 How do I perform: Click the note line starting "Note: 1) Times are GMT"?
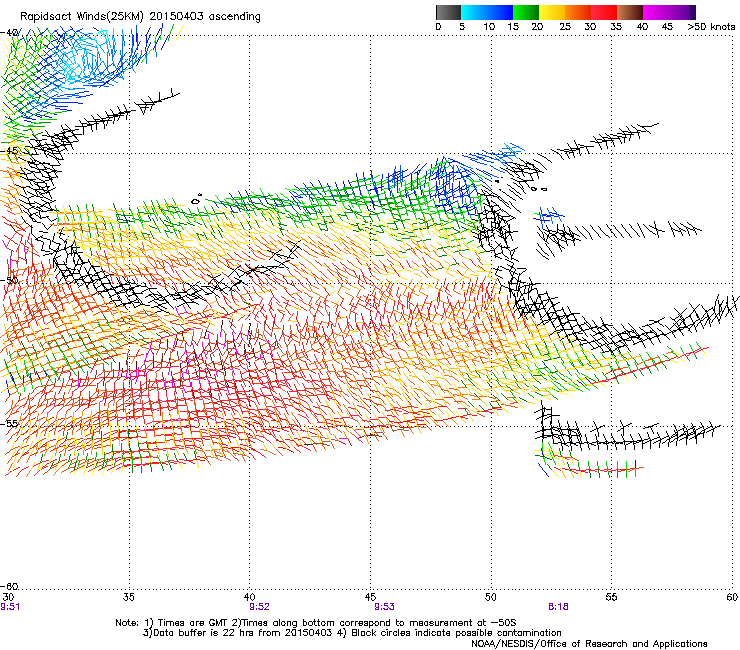click(x=316, y=623)
